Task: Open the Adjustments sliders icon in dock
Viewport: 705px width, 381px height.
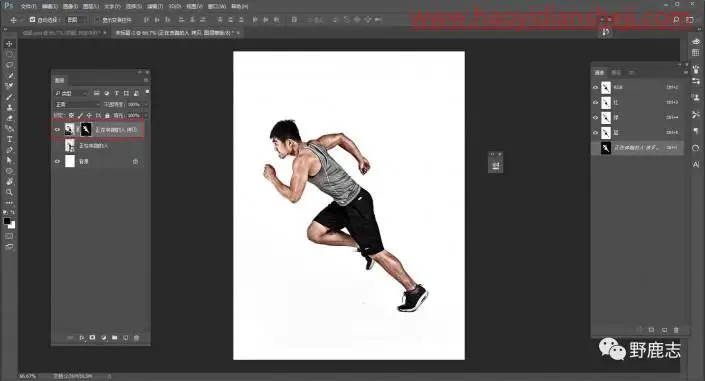Action: (x=696, y=81)
